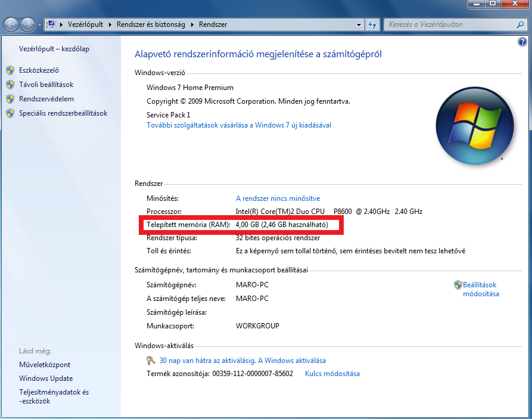Click shield icon beside Speciális rendszerbeállítások
This screenshot has width=532, height=419.
click(x=10, y=113)
